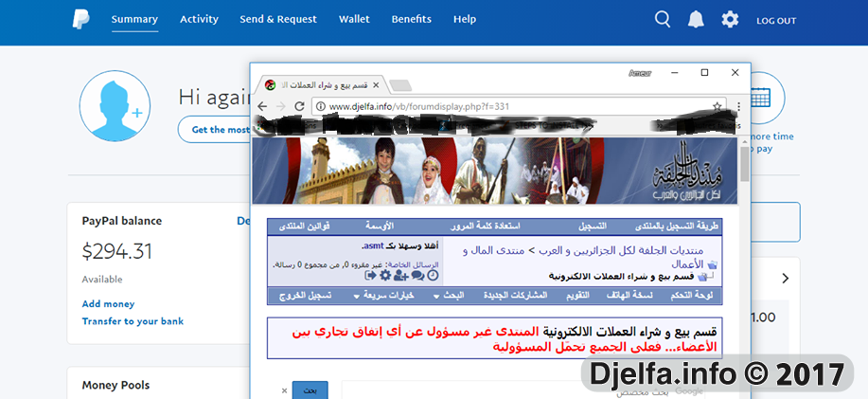Open نسخة الهاتف in forum navbar

(631, 296)
